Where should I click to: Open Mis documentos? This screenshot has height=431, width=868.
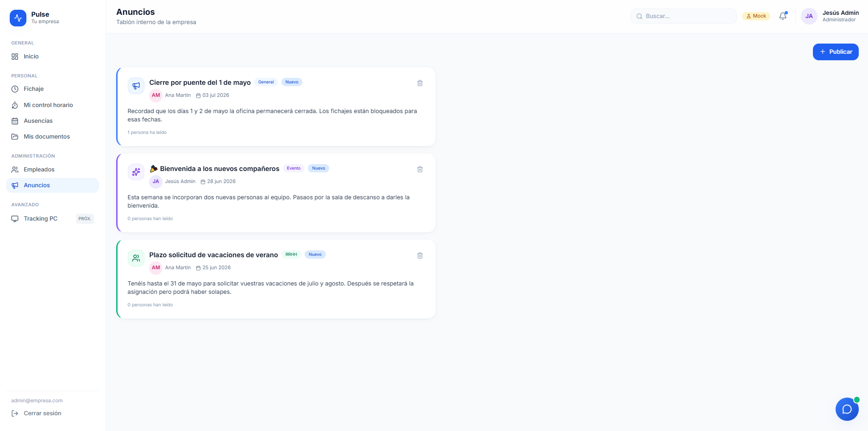pyautogui.click(x=52, y=137)
